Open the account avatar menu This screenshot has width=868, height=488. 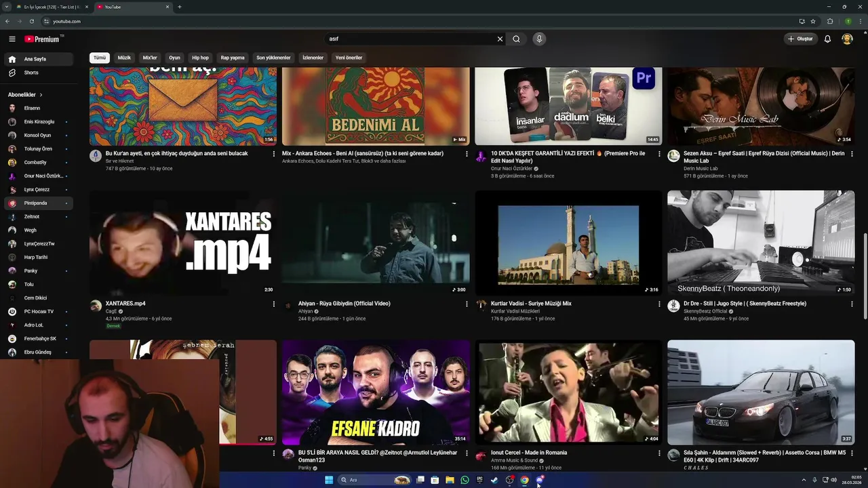(847, 39)
